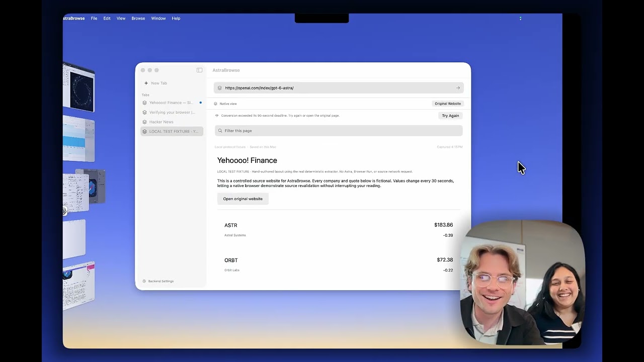Viewport: 644px width, 362px height.
Task: Click the Native view layers icon
Action: click(215, 104)
